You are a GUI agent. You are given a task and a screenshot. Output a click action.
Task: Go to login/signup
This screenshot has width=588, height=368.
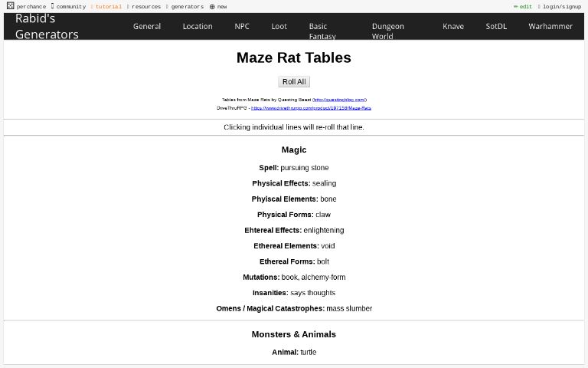point(561,7)
